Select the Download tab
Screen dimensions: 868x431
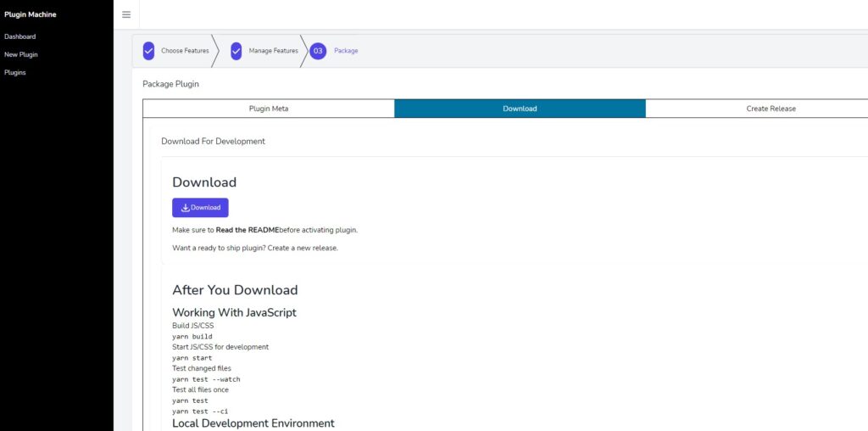click(520, 109)
